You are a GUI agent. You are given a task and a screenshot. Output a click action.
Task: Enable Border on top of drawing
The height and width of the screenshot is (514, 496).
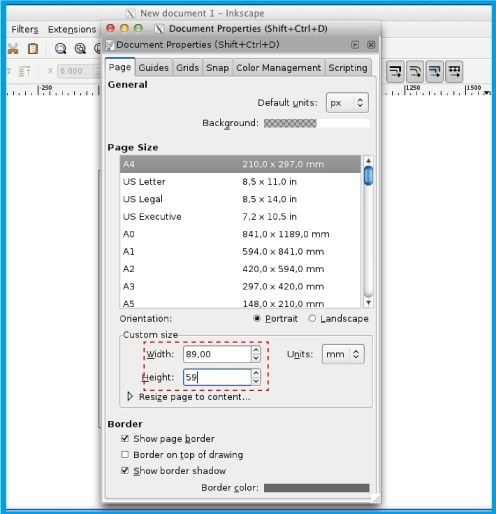click(x=125, y=454)
